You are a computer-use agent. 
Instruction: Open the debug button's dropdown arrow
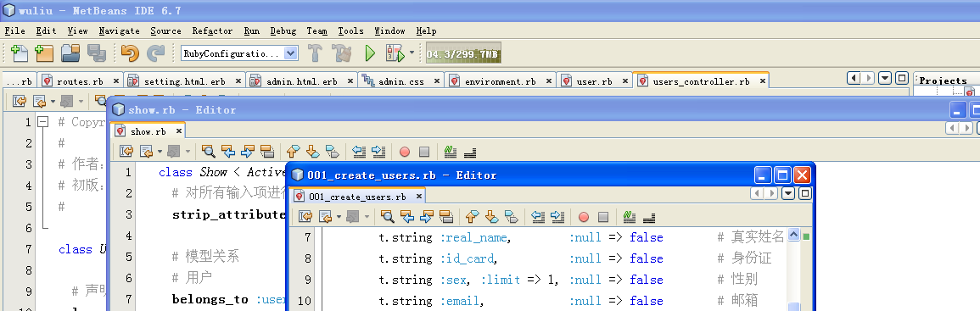click(x=412, y=53)
